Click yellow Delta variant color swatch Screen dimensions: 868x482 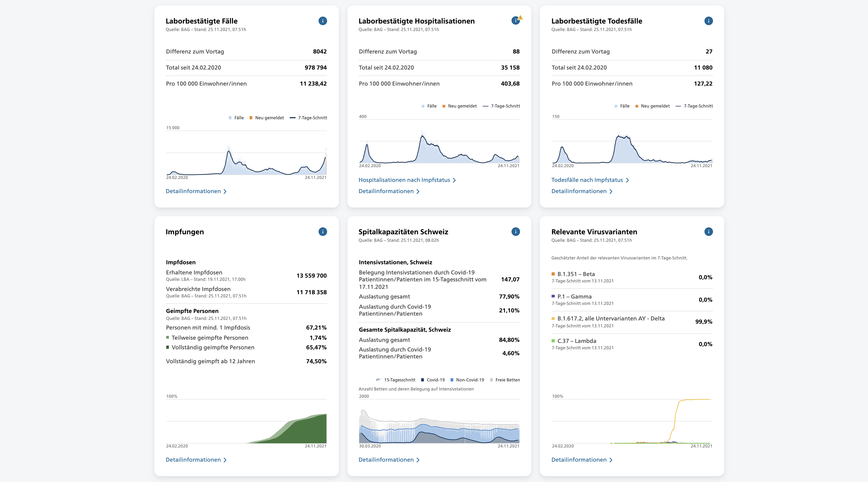[x=553, y=318]
